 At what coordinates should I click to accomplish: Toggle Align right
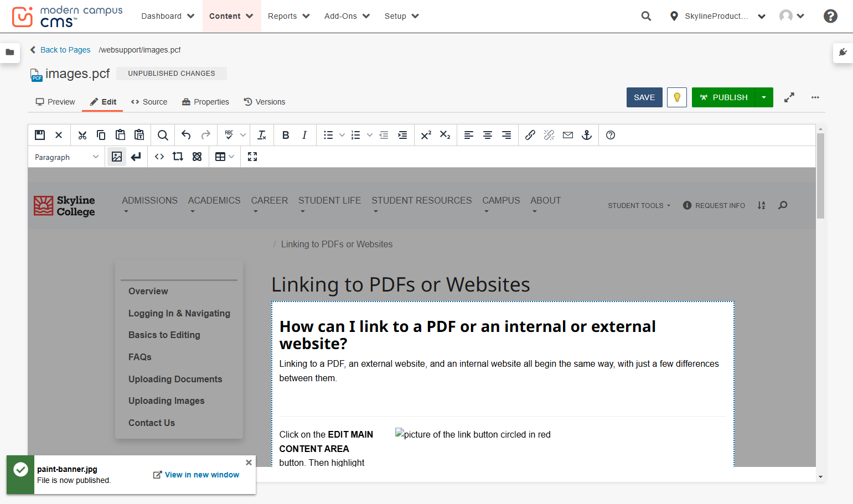(506, 135)
